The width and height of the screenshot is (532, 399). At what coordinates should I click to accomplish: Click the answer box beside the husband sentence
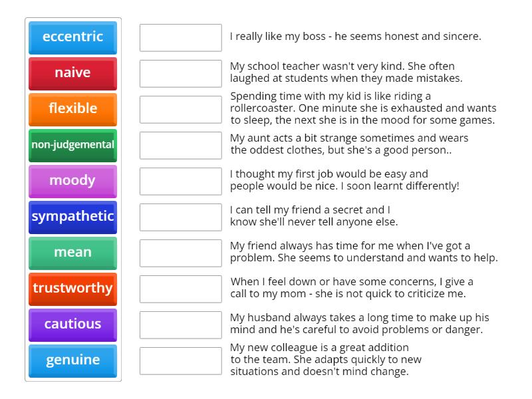click(x=180, y=324)
